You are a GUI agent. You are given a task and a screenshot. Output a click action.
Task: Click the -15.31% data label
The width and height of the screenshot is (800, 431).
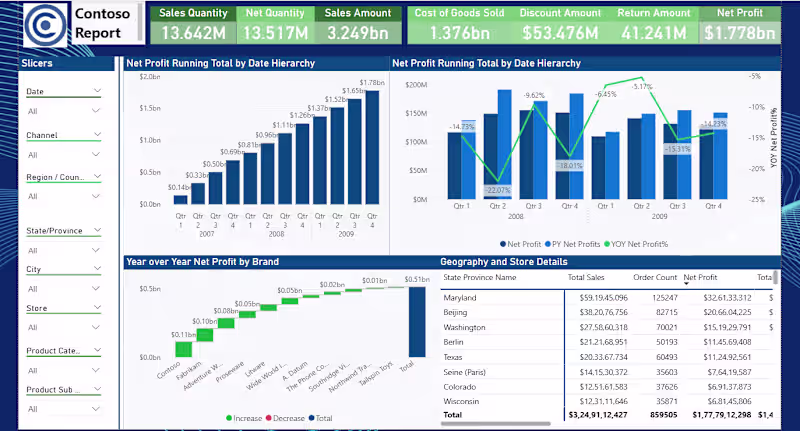coord(678,149)
